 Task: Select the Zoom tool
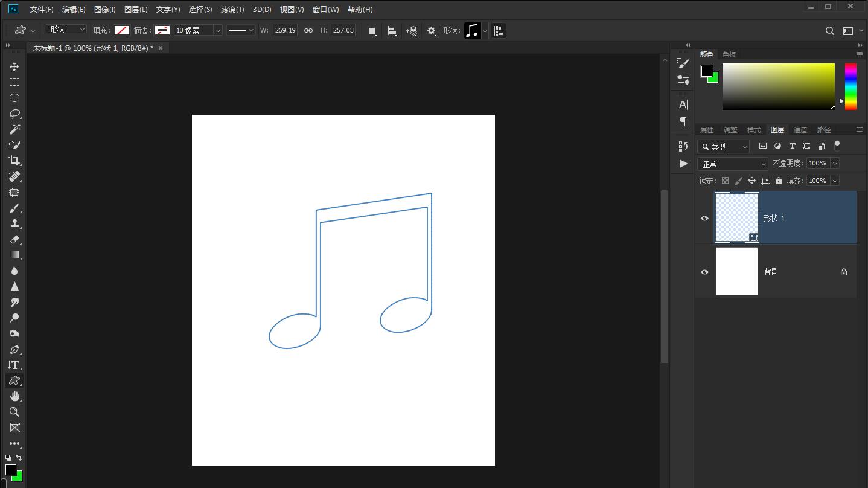(14, 412)
